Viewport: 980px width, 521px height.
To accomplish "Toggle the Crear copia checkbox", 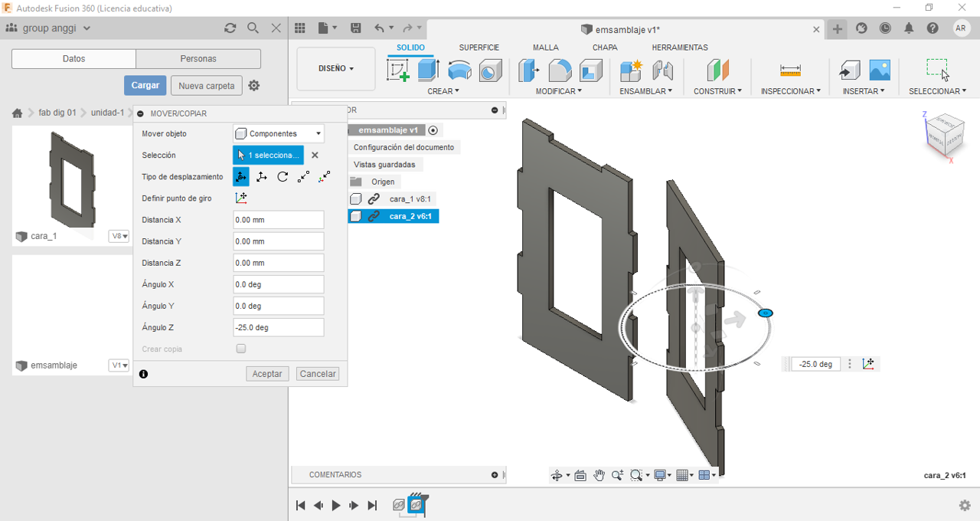I will (x=241, y=349).
